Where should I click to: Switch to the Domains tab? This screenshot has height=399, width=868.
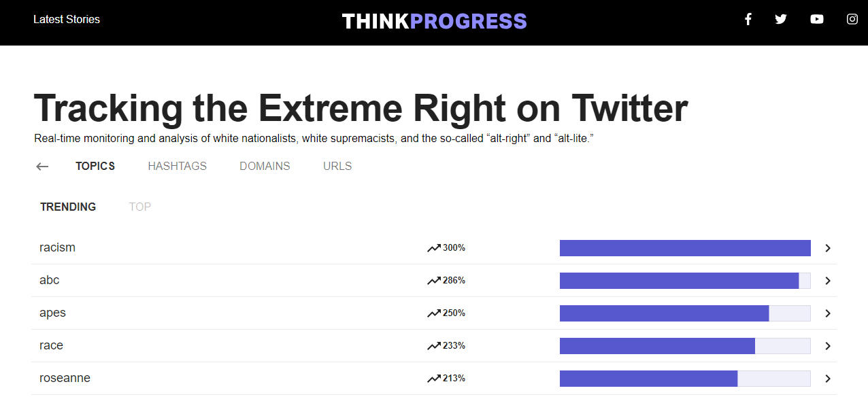point(265,166)
